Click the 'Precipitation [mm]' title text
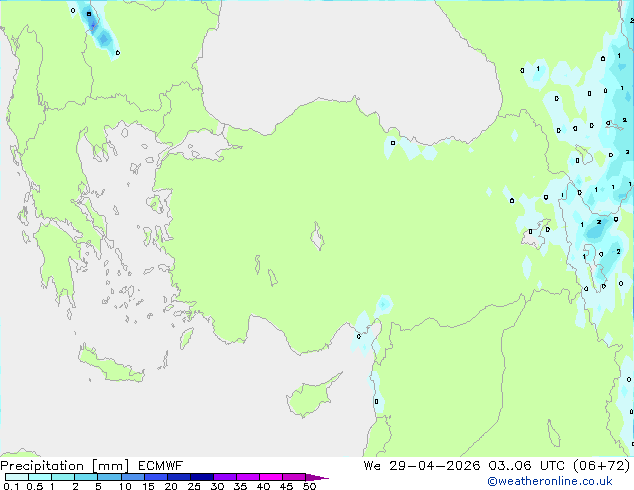 click(x=64, y=466)
